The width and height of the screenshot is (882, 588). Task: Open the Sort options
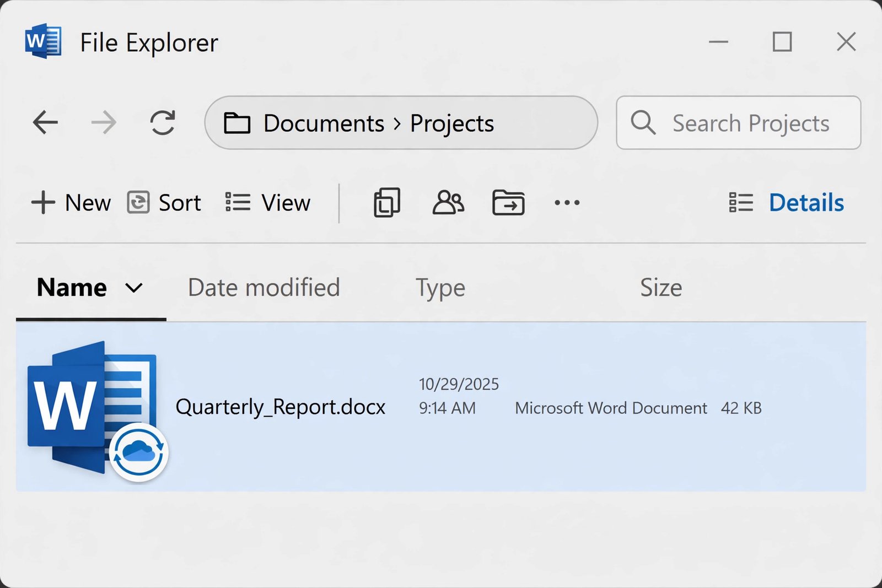(x=164, y=203)
